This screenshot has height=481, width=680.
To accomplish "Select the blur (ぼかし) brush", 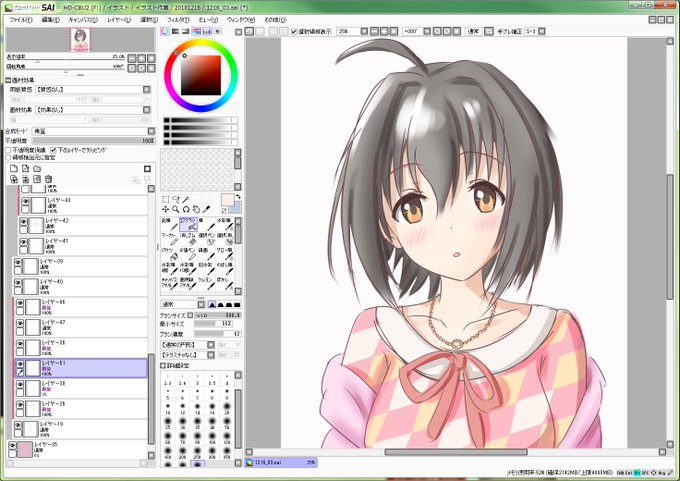I will [225, 283].
